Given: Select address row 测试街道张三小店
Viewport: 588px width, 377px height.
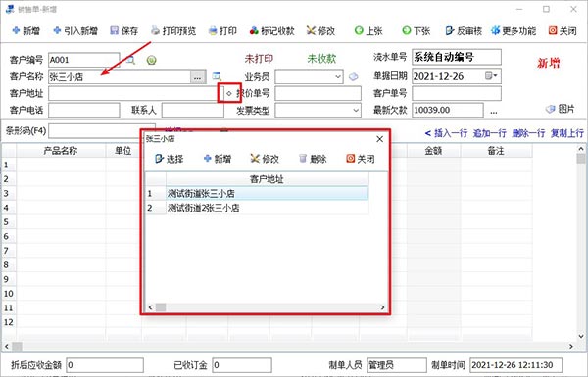Looking at the screenshot, I should [267, 193].
